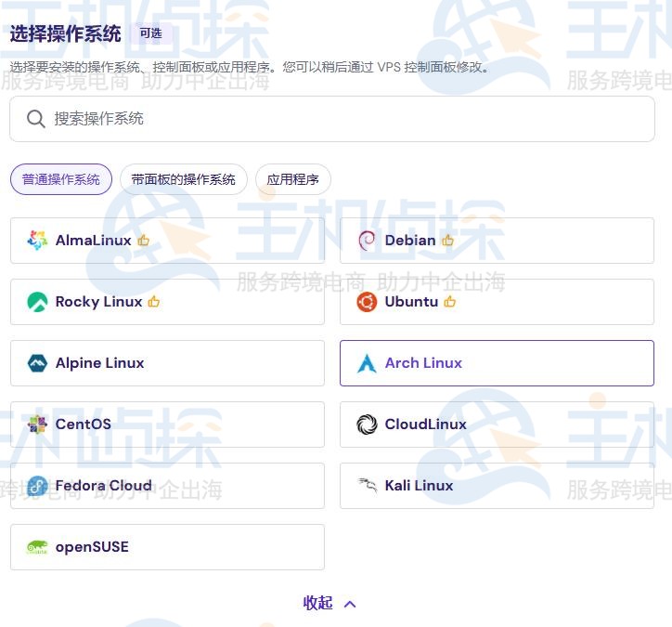672x627 pixels.
Task: Click the Kali Linux dragon logo
Action: point(368,485)
